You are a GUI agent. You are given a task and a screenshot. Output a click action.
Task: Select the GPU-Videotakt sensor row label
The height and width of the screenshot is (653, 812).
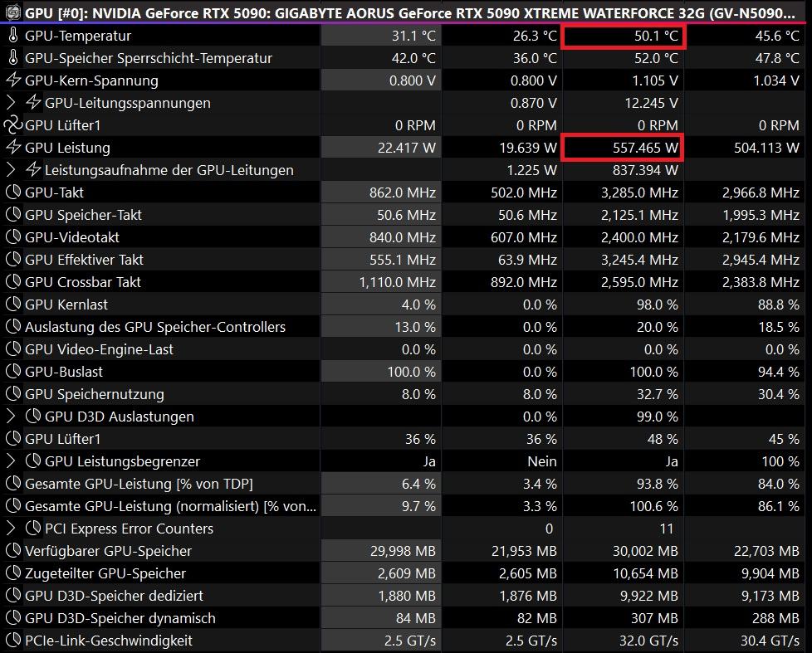coord(71,237)
